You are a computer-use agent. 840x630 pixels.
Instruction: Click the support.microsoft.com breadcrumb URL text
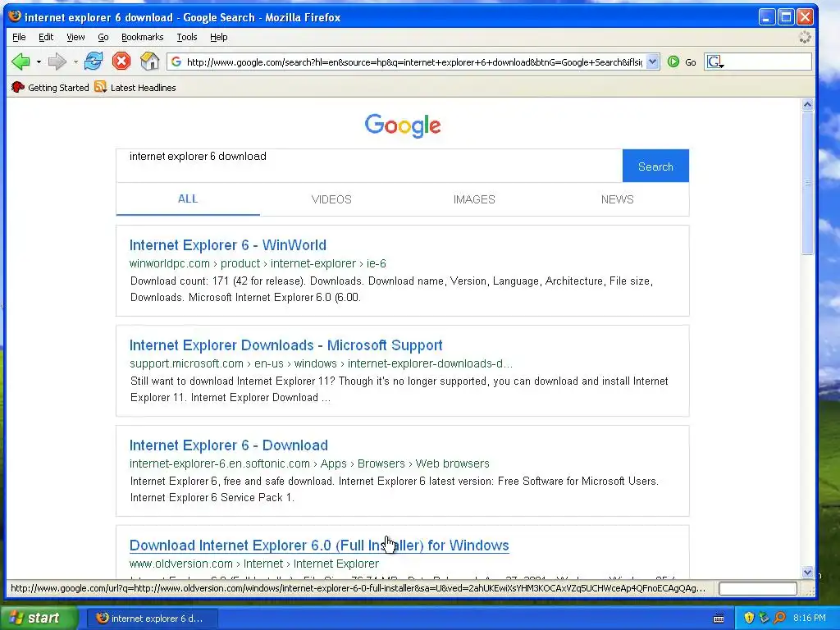tap(321, 363)
